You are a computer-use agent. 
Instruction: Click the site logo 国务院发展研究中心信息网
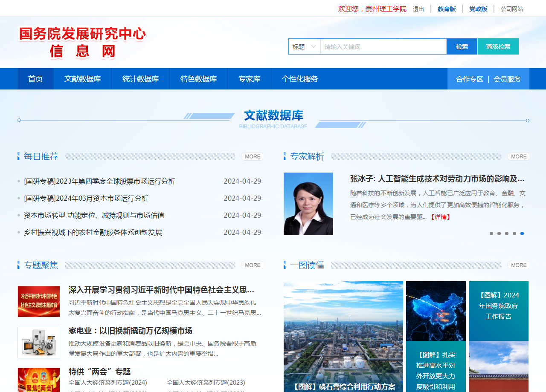point(82,43)
